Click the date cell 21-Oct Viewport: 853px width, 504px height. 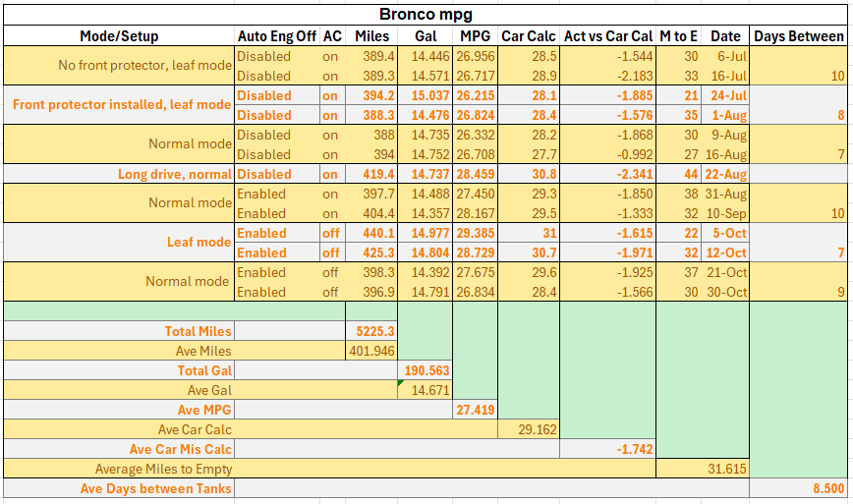pos(725,272)
